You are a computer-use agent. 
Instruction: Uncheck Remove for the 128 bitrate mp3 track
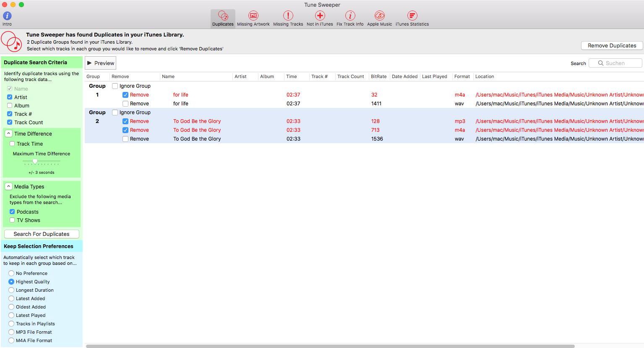tap(125, 121)
